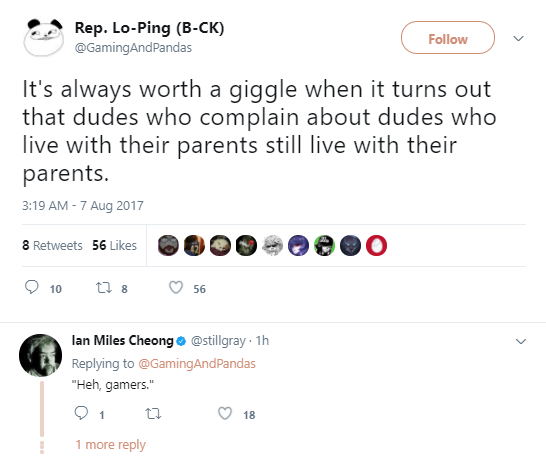
Task: Reply to Ian Miles Cheong's tweet
Action: click(x=81, y=413)
